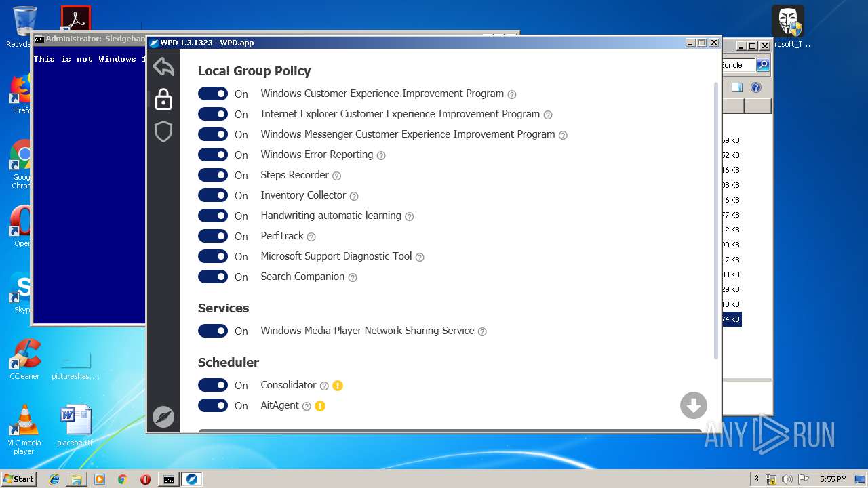Click the search icon in the Explorer window
Screen dimensions: 868x488
click(x=763, y=65)
